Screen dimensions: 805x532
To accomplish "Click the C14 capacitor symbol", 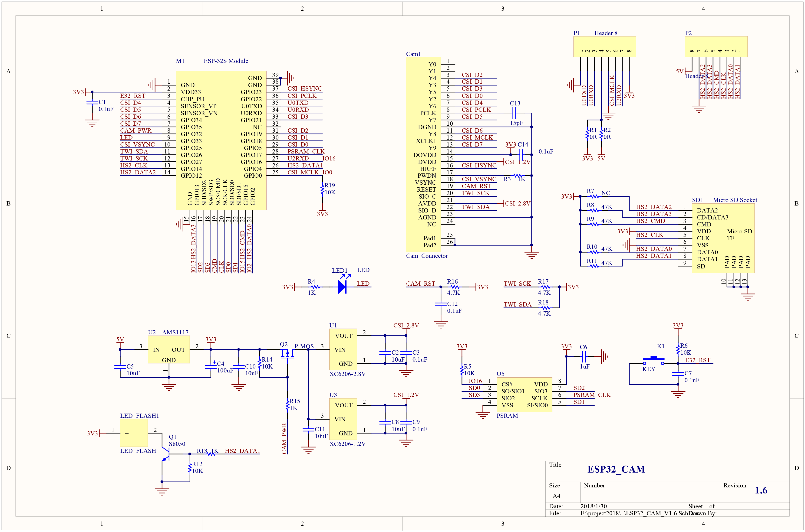I will tap(521, 155).
